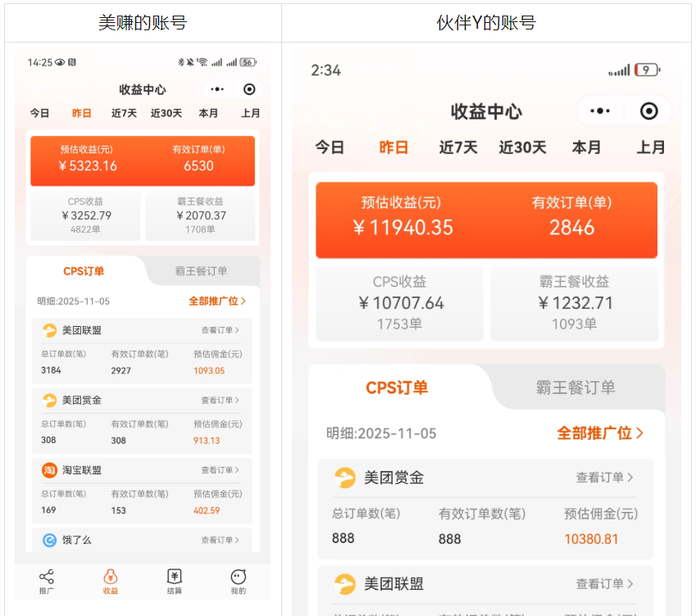This screenshot has height=616, width=696.
Task: Open the three-dot more options menu
Action: coord(216,88)
